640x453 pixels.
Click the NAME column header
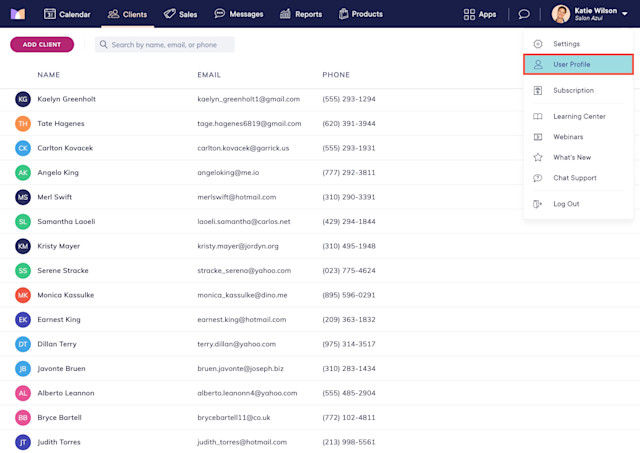[x=49, y=75]
